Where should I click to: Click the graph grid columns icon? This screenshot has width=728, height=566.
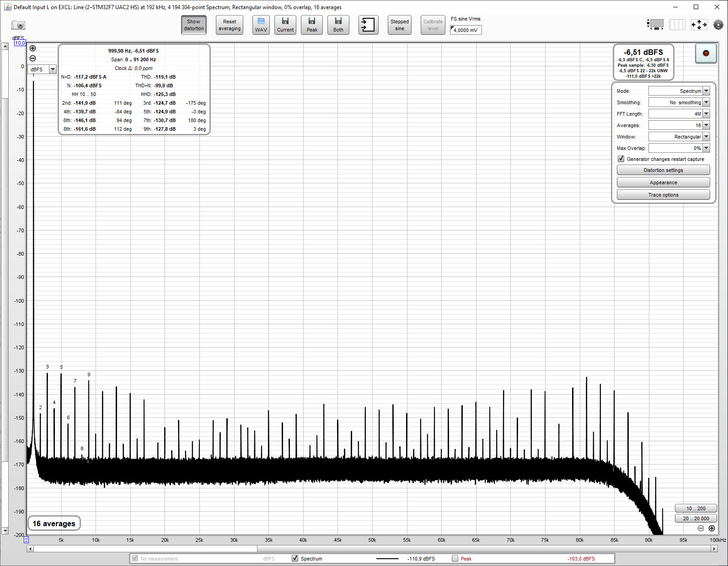coord(677,25)
